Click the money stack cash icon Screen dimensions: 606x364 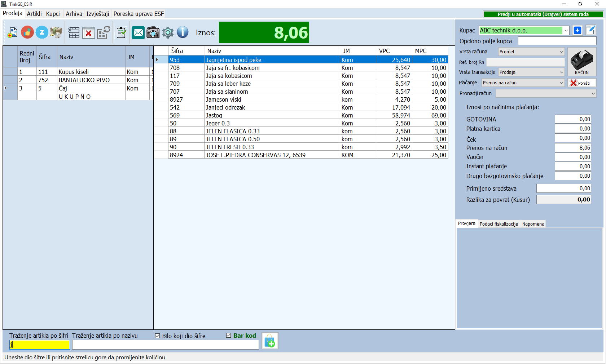[56, 32]
